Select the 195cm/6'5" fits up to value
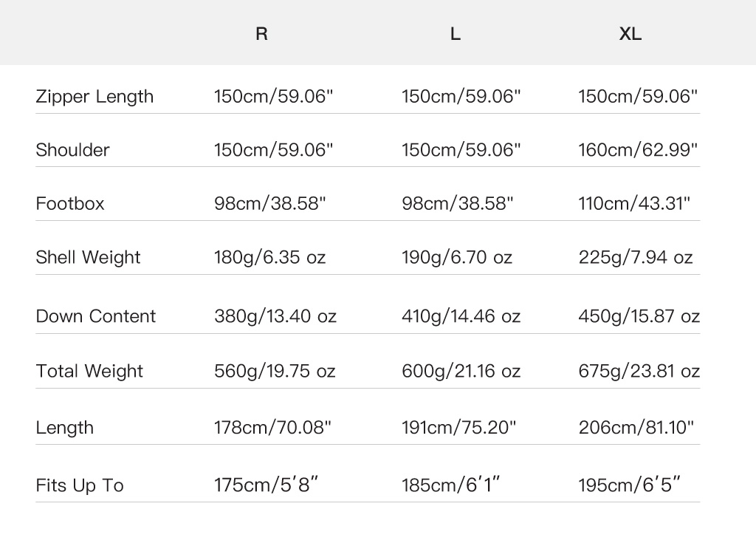Image resolution: width=756 pixels, height=560 pixels. coord(630,485)
